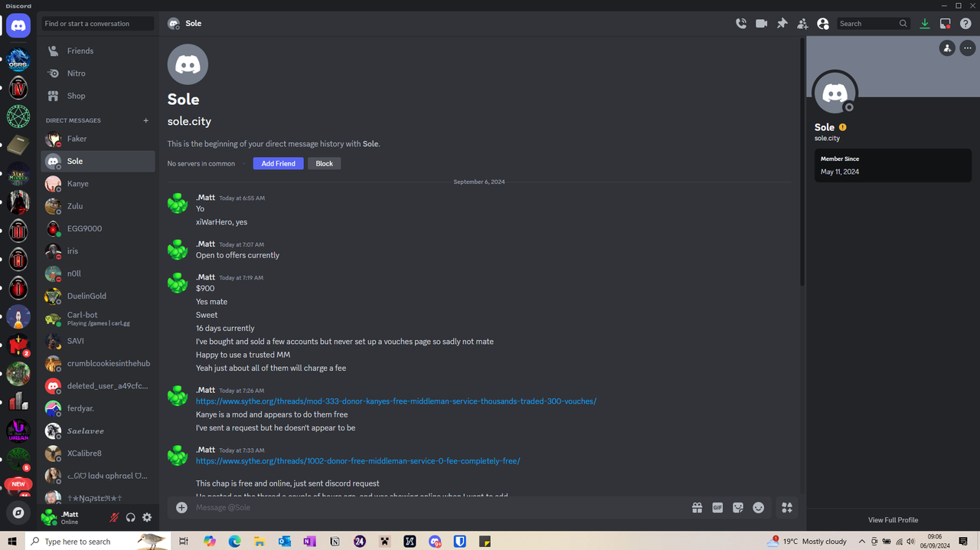Open the GIF picker
Viewport: 980px width, 550px height.
click(717, 508)
